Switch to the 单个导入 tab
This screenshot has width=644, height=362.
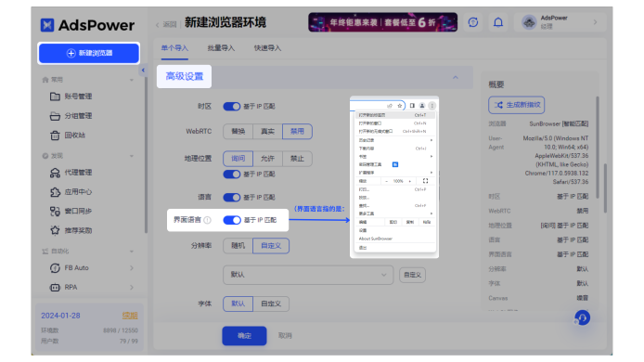[x=174, y=48]
